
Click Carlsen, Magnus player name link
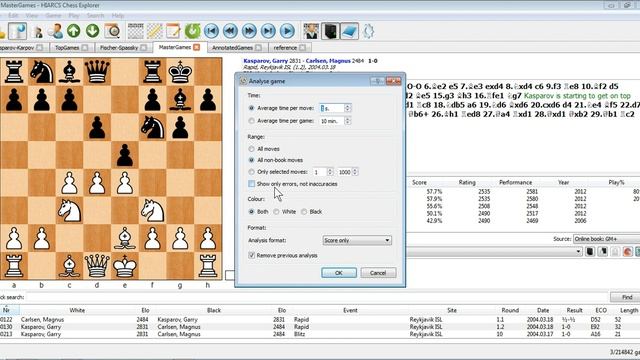click(328, 61)
